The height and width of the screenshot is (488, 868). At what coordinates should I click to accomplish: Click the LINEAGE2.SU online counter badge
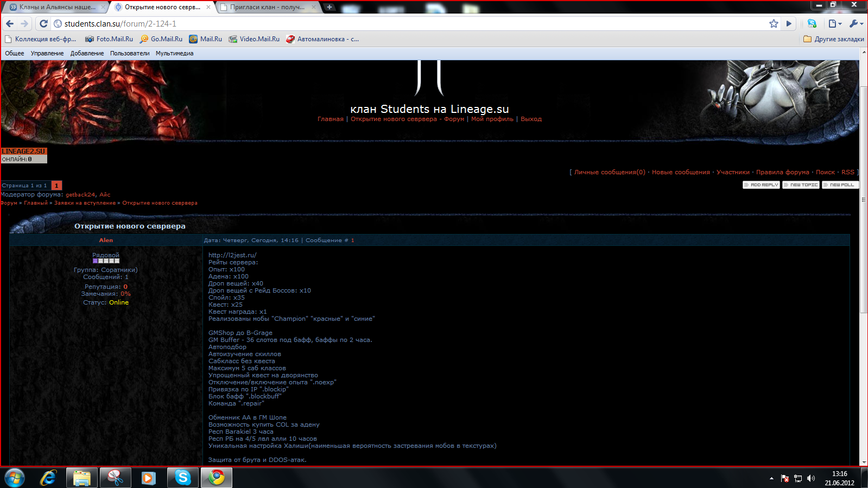[24, 155]
